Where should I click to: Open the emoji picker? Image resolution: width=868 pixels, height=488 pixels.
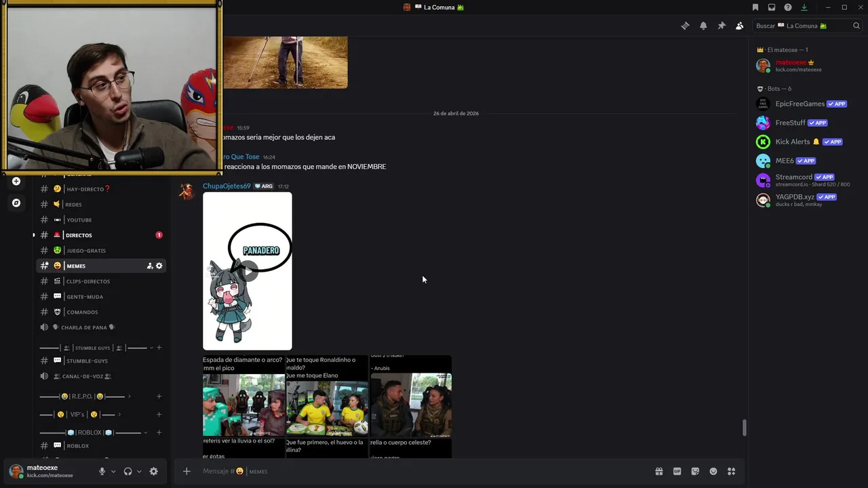tap(713, 471)
